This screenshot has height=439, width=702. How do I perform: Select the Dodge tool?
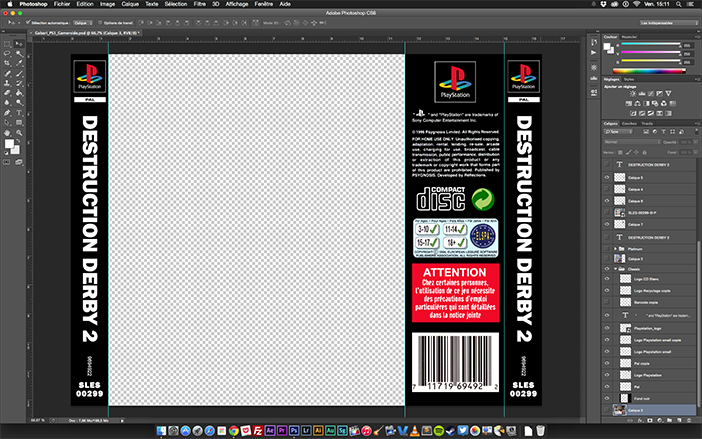pyautogui.click(x=19, y=103)
